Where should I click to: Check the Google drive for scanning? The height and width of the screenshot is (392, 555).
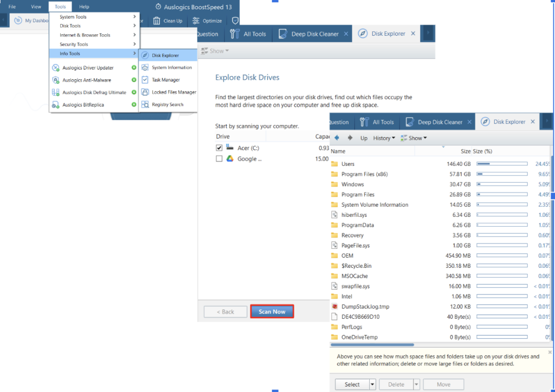219,158
